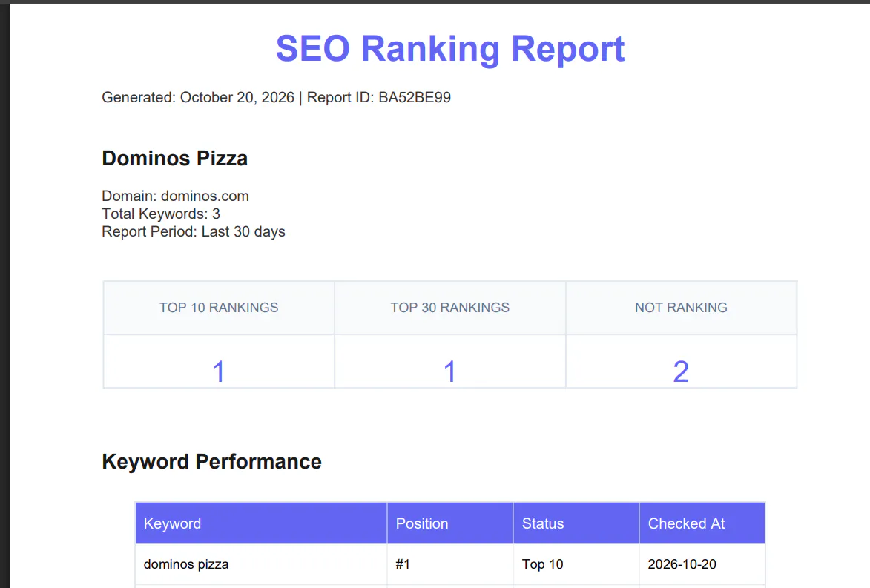Click the Report Period: Last 30 days line
Viewport: 870px width, 588px height.
194,231
